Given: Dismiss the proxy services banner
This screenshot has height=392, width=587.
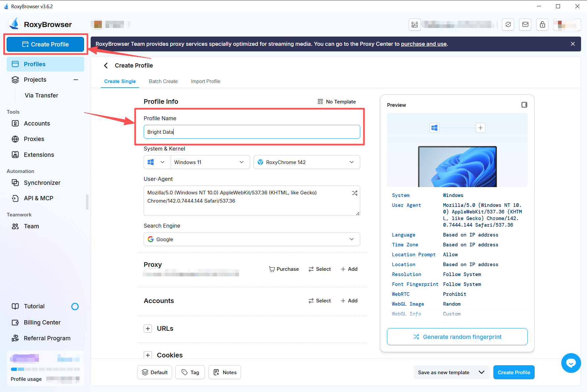Looking at the screenshot, I should (573, 44).
